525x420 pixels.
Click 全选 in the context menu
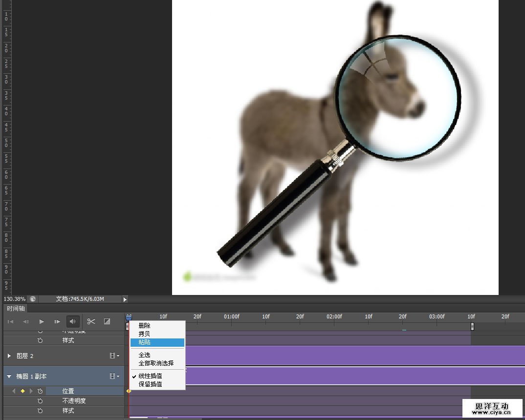(x=145, y=355)
